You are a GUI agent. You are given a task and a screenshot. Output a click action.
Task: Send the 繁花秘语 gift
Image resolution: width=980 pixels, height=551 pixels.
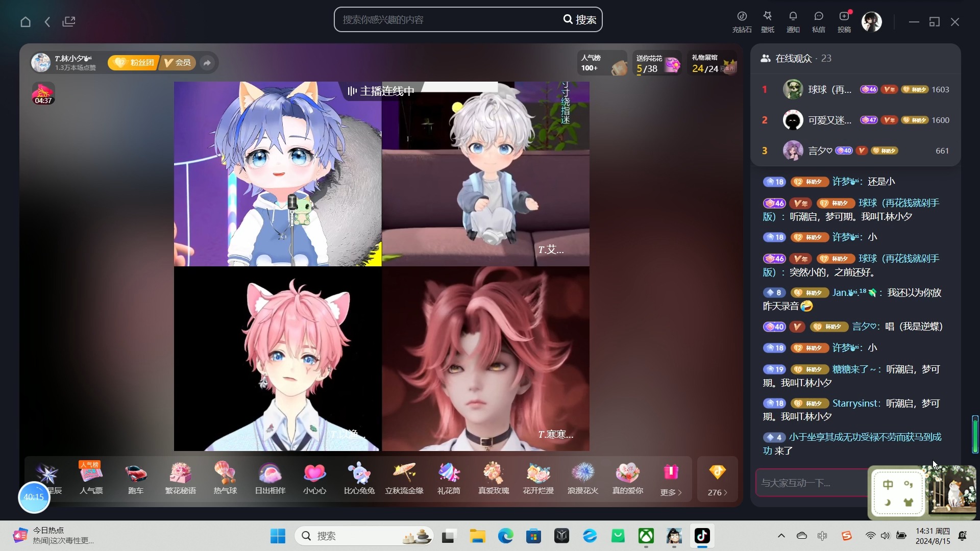180,478
